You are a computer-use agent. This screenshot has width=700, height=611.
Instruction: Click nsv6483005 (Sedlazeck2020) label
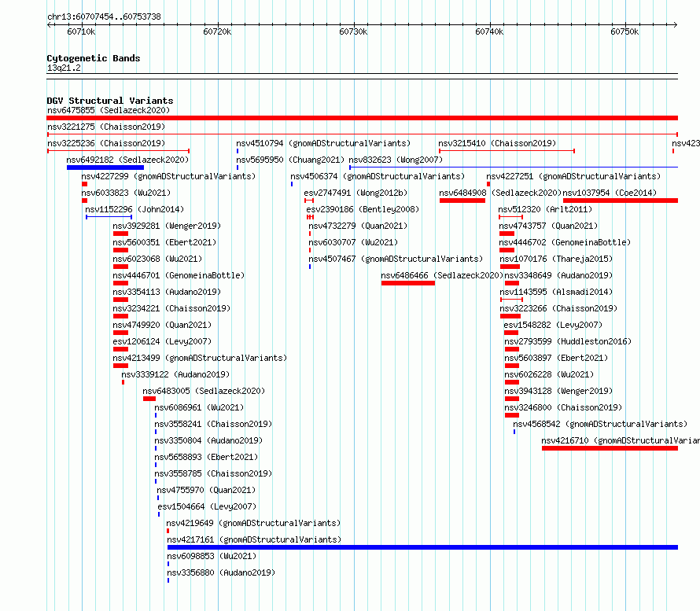[x=204, y=391]
